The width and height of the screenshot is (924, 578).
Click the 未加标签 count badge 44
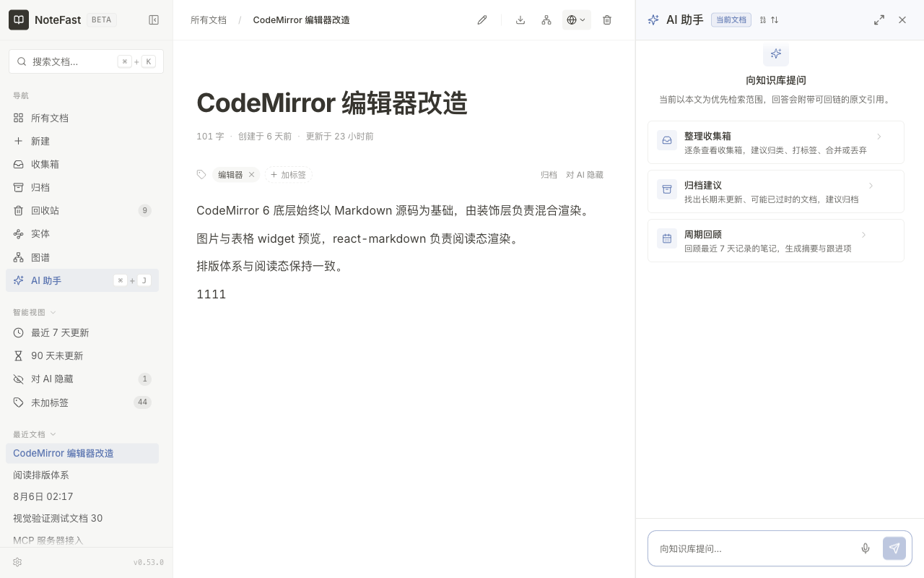pyautogui.click(x=142, y=402)
